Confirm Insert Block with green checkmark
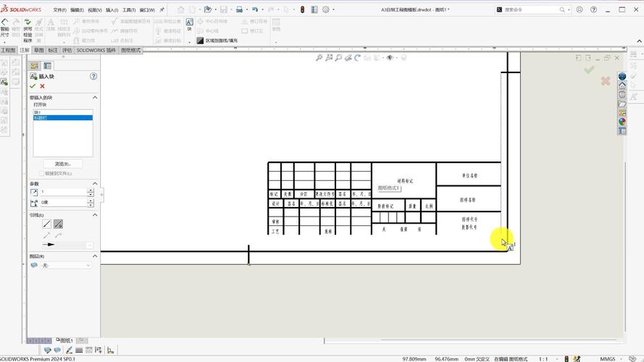This screenshot has height=362, width=644. (33, 86)
